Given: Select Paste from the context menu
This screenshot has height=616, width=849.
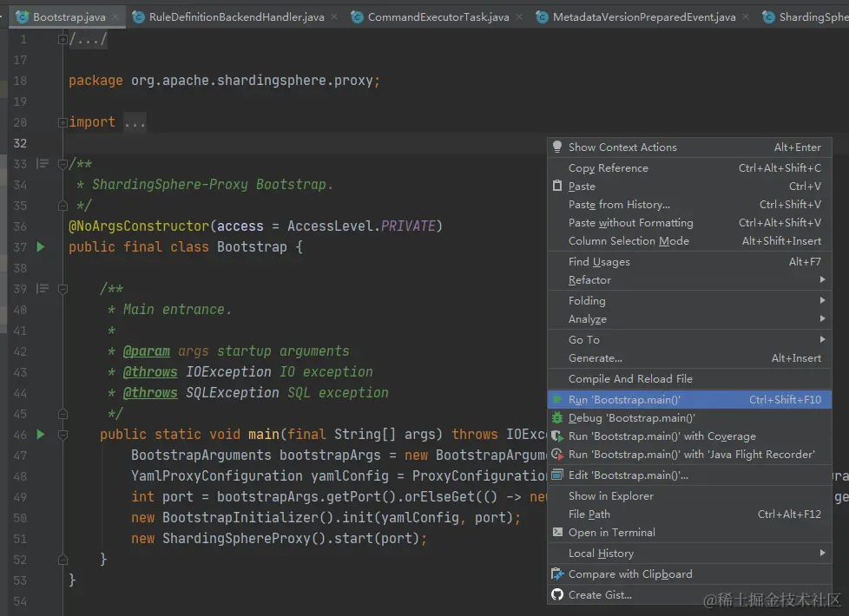Looking at the screenshot, I should (x=689, y=186).
